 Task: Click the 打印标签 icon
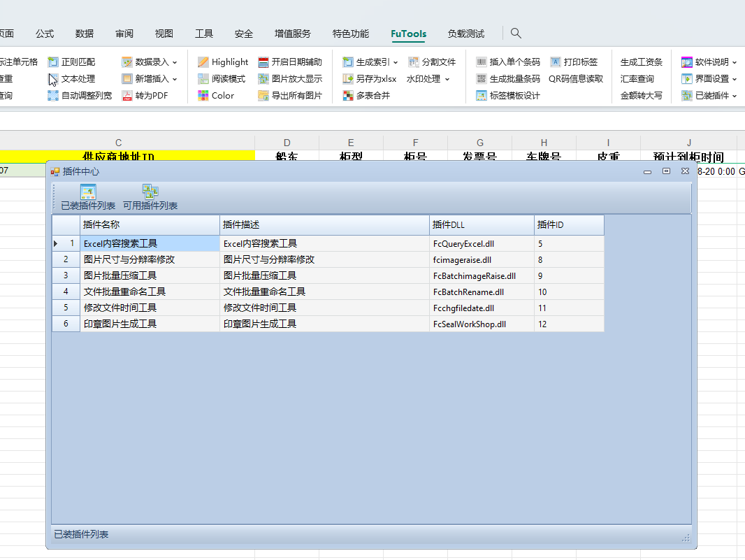click(x=556, y=62)
